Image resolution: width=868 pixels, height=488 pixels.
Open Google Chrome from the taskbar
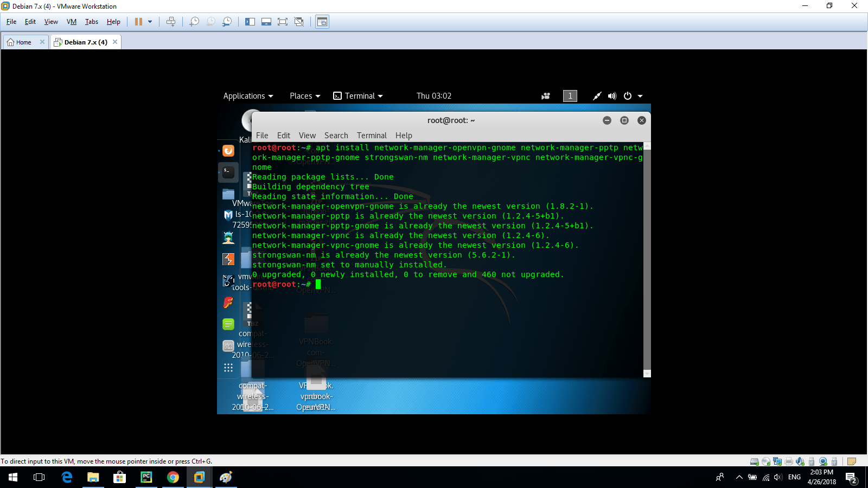tap(173, 477)
